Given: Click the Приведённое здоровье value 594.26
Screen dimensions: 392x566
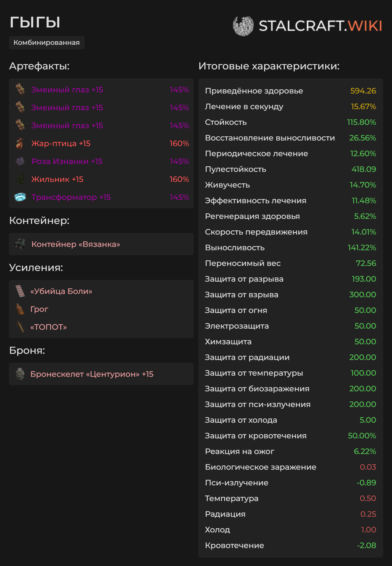Looking at the screenshot, I should [363, 91].
